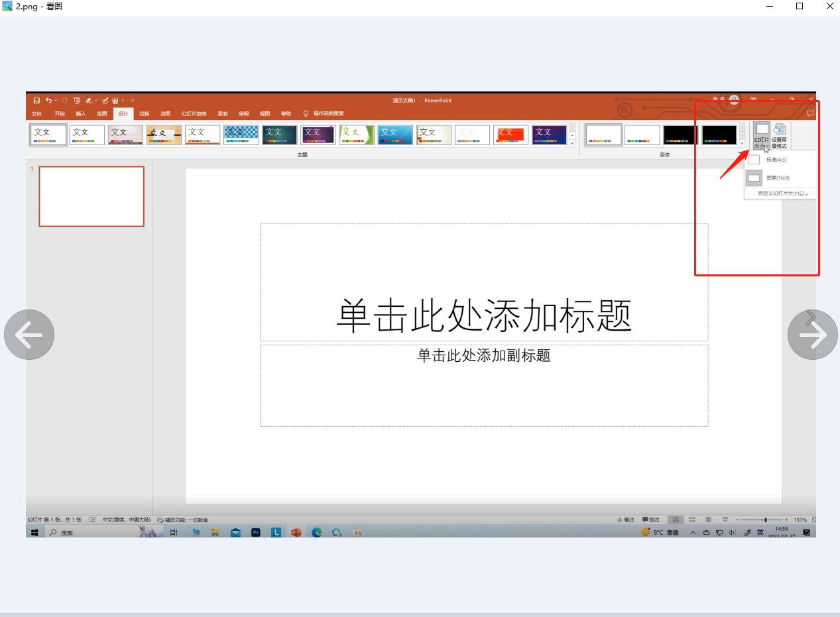Select the wood-textured orange theme thumbnail

click(164, 135)
